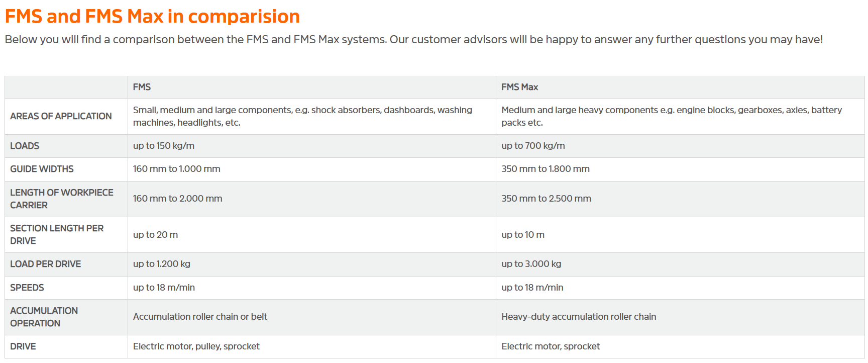
Task: Click the GUIDE WIDTHS row label
Action: click(x=42, y=169)
